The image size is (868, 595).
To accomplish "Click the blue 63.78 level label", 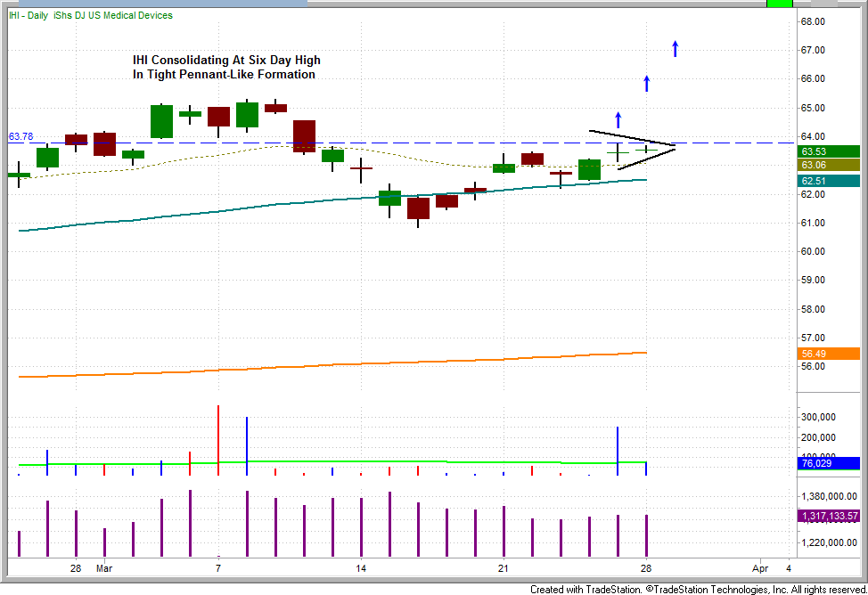I will click(21, 136).
